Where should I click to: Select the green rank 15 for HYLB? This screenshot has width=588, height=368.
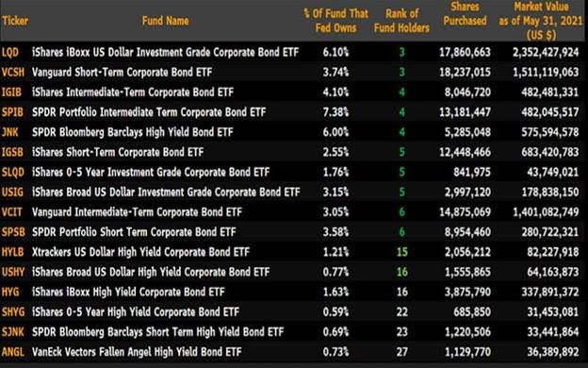pos(402,252)
